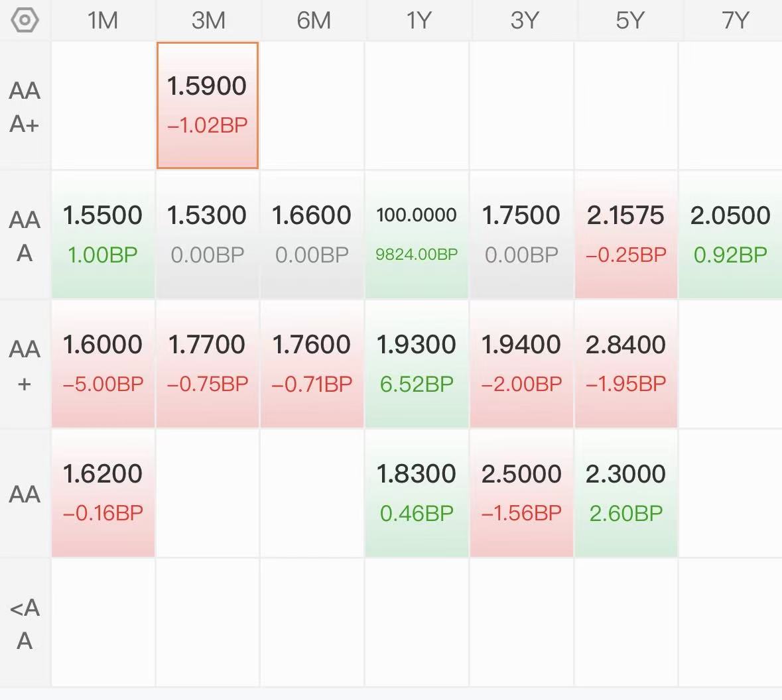This screenshot has height=700, width=782.
Task: Select the <AAA rating row label
Action: click(25, 623)
